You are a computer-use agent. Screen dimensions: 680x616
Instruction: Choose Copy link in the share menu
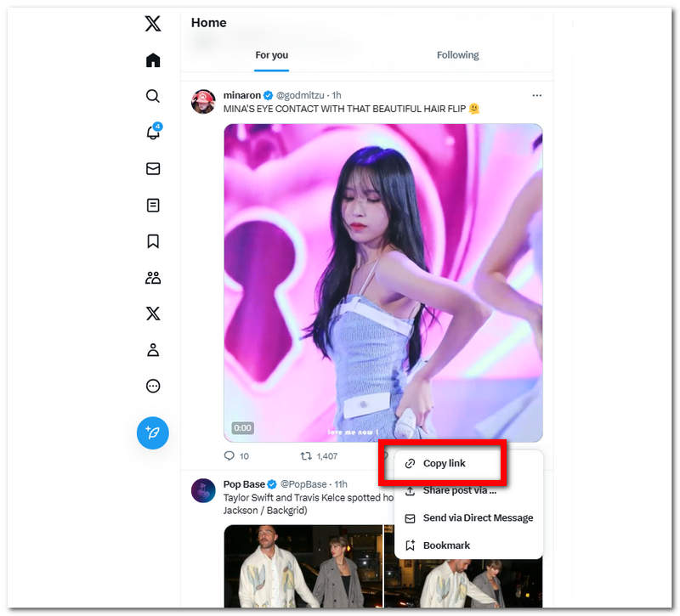point(468,463)
